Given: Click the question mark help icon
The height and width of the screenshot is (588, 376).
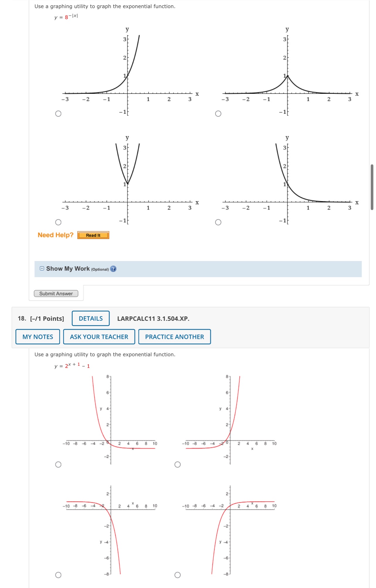Looking at the screenshot, I should [114, 269].
